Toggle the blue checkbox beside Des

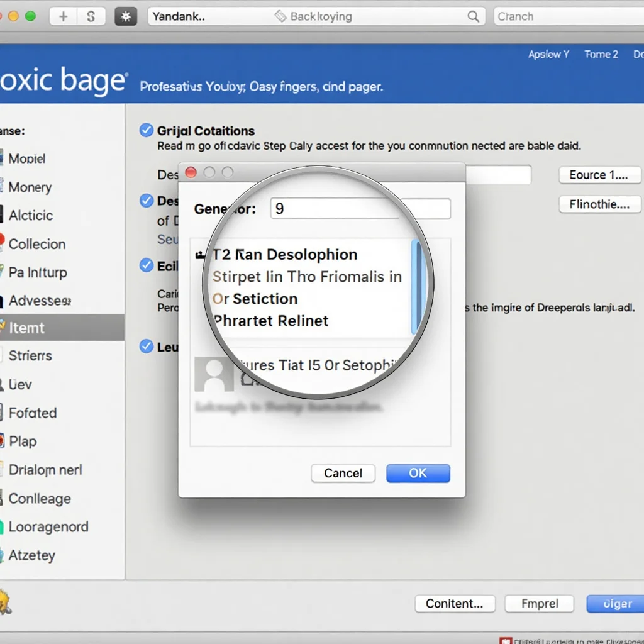click(x=146, y=201)
